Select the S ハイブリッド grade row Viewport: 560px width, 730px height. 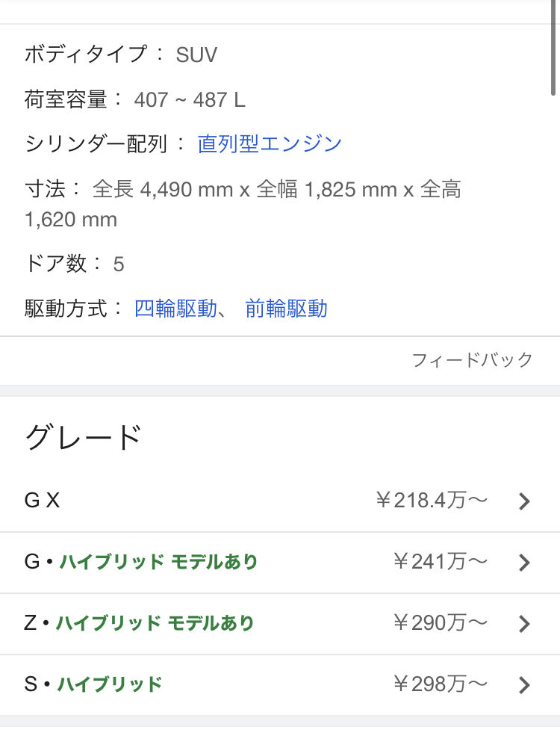pyautogui.click(x=280, y=685)
